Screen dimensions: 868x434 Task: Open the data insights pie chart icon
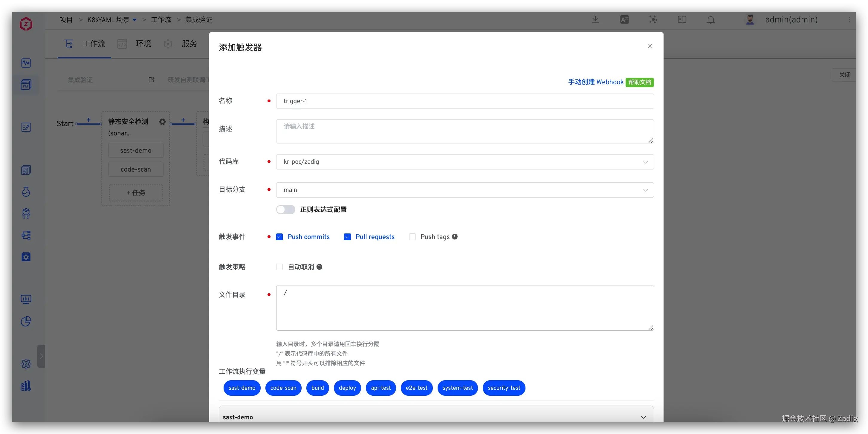[26, 321]
